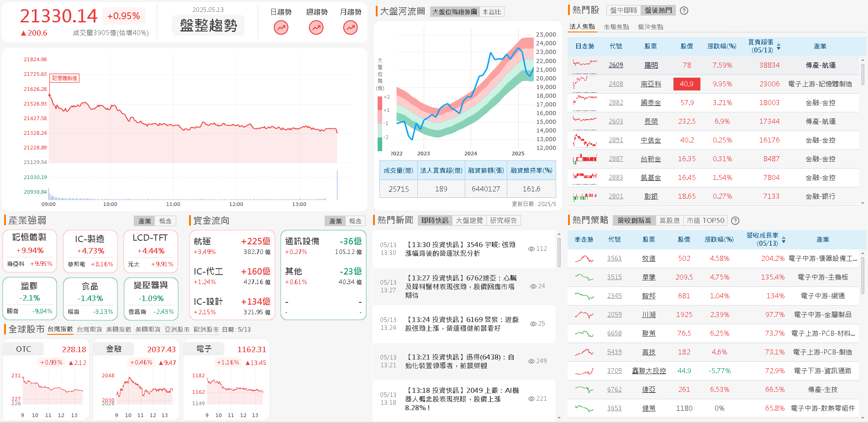Toggle 產業強弱 panel to 產業 view
Screen dimensions: 868x423
[145, 221]
